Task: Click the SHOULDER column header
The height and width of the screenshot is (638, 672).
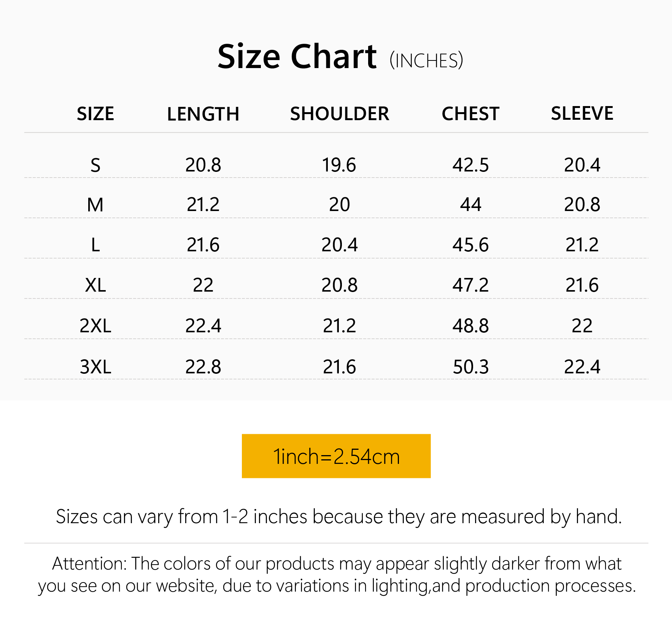Action: click(x=339, y=114)
